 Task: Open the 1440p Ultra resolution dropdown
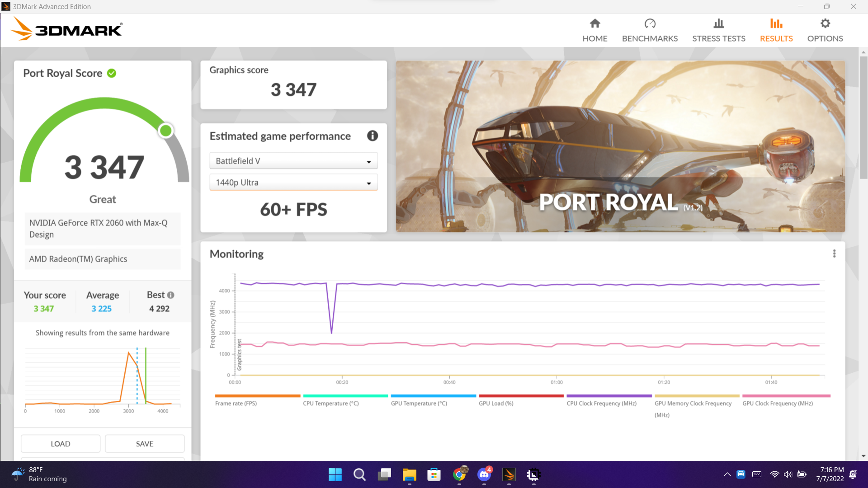click(293, 183)
